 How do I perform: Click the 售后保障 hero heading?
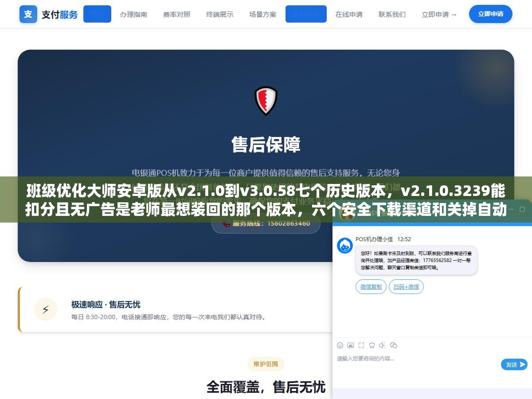tap(266, 145)
